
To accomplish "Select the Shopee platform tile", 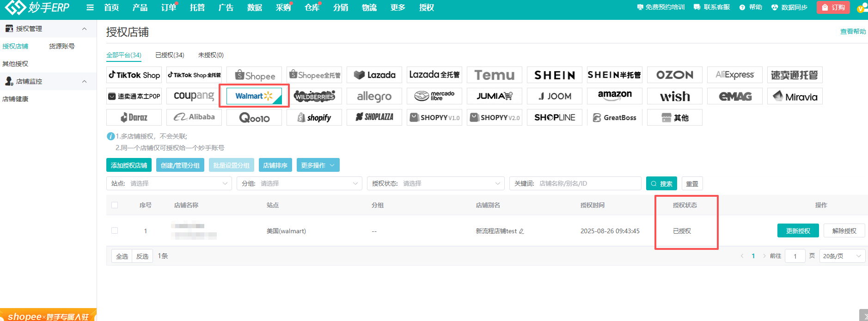I will pos(254,75).
